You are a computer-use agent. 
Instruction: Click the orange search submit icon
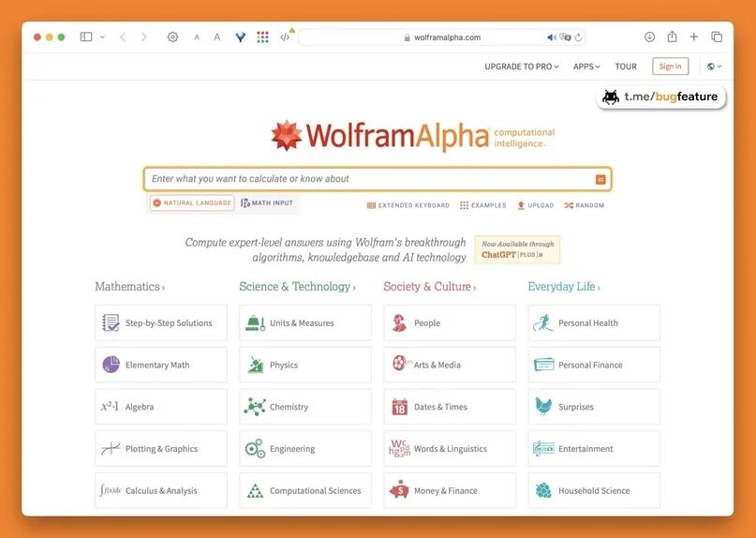pyautogui.click(x=600, y=180)
